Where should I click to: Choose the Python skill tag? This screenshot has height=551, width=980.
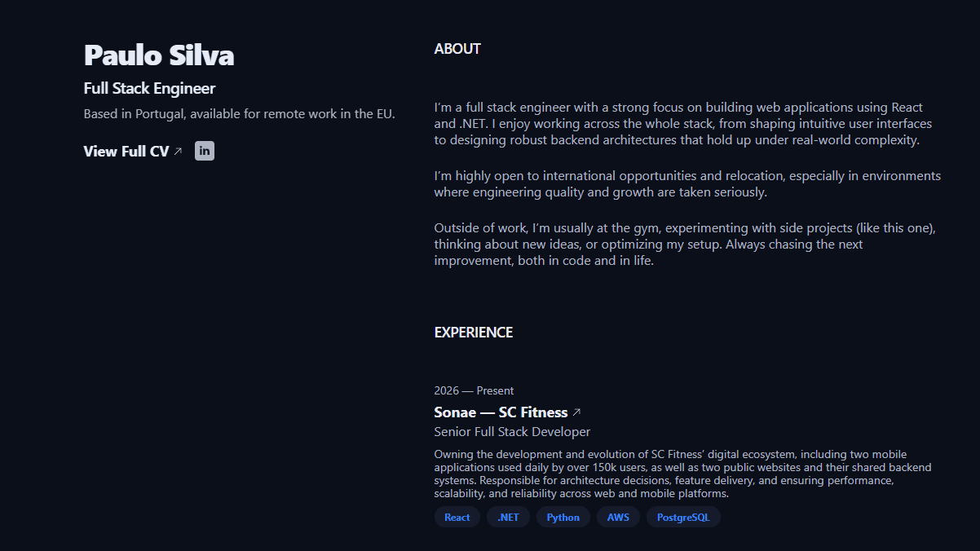563,518
